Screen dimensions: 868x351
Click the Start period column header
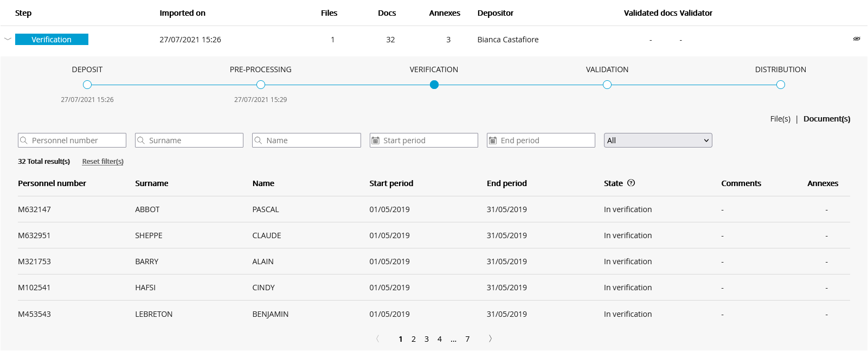[x=391, y=183]
